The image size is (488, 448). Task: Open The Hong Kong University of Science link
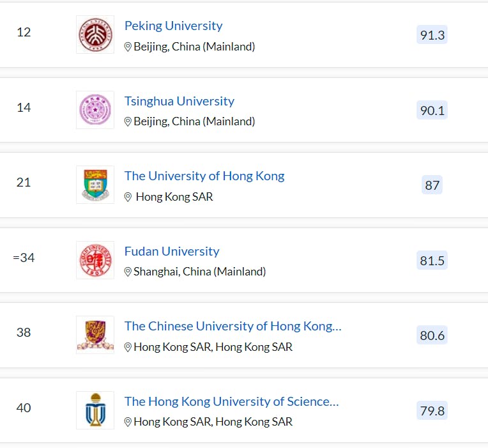point(231,401)
